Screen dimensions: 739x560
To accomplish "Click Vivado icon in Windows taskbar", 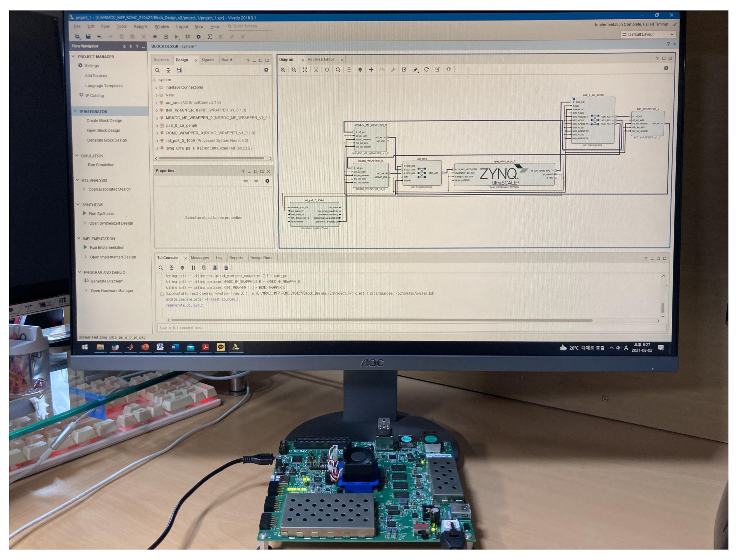I will coord(236,347).
